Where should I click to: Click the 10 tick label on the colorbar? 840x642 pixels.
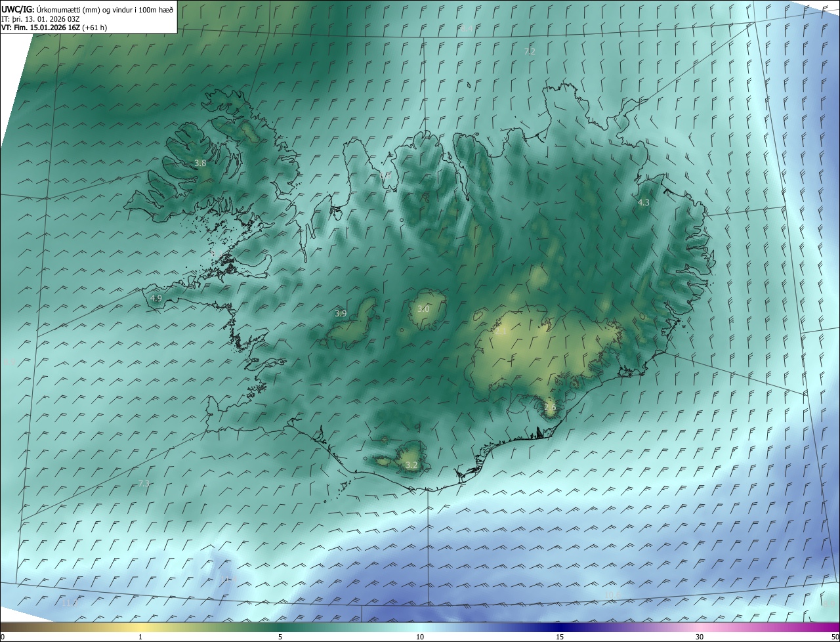click(x=420, y=637)
